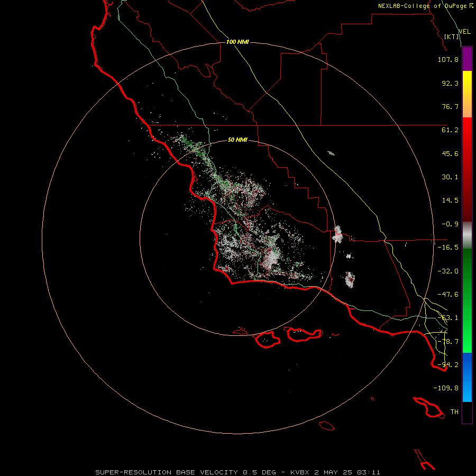Image resolution: width=476 pixels, height=476 pixels.
Task: Click the TH threshold label in legend
Action: point(454,412)
